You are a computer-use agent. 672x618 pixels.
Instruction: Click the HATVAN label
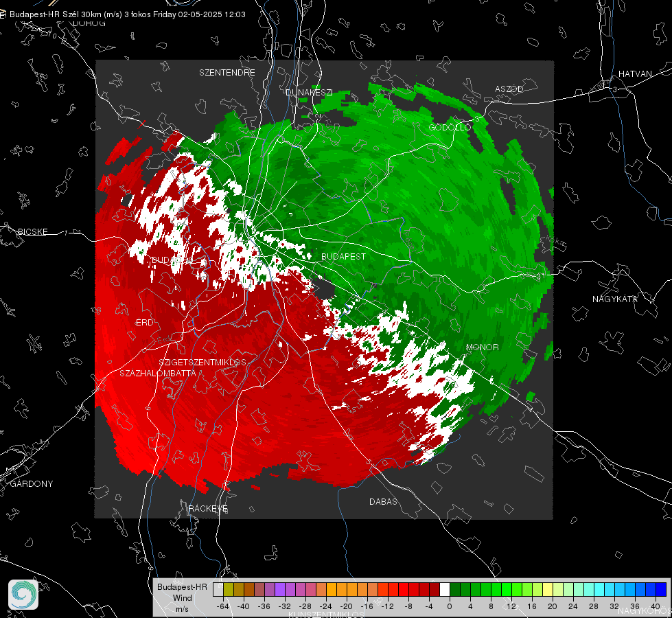coord(635,73)
